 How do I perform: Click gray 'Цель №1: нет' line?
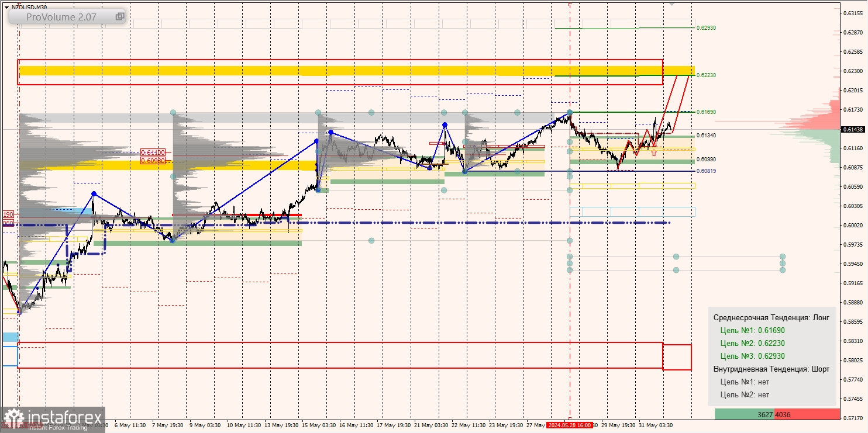pos(745,382)
